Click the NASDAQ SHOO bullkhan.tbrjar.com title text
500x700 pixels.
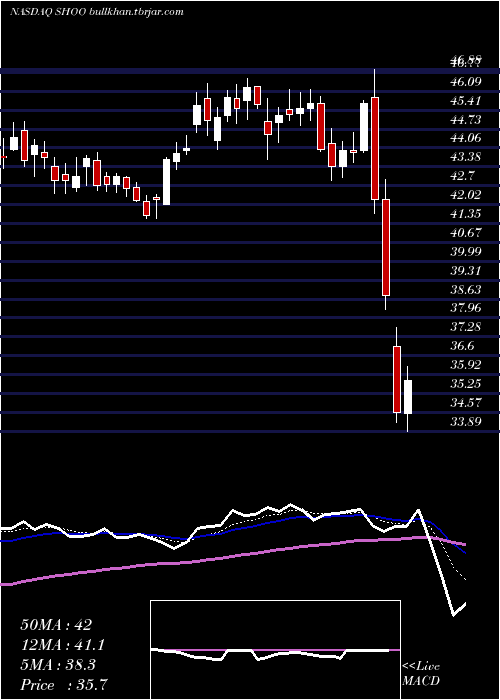(96, 12)
